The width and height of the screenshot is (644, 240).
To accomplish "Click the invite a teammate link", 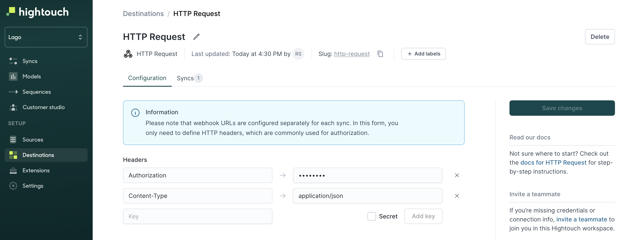I will coord(581,219).
